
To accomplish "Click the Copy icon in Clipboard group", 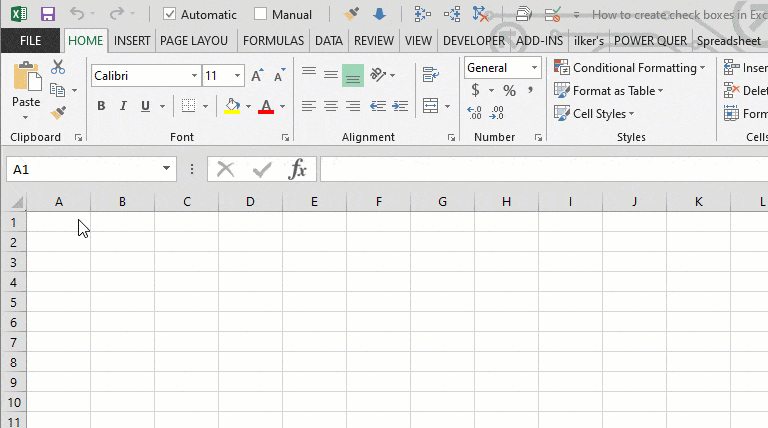I will click(x=57, y=90).
